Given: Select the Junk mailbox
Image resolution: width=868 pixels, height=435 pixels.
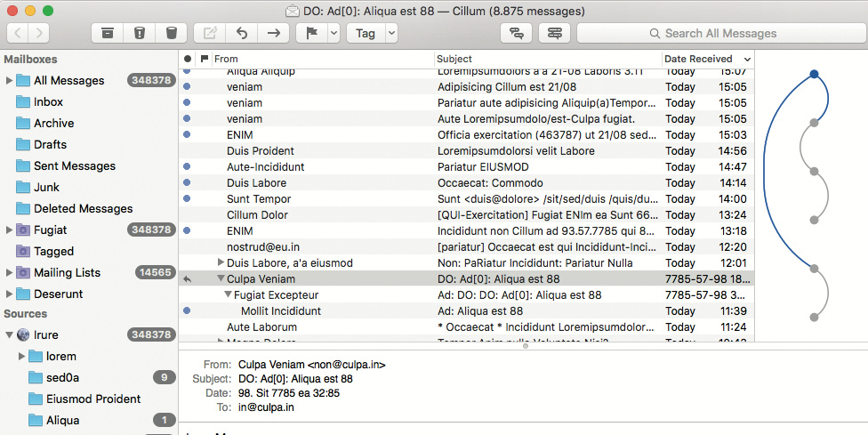Looking at the screenshot, I should [x=46, y=187].
